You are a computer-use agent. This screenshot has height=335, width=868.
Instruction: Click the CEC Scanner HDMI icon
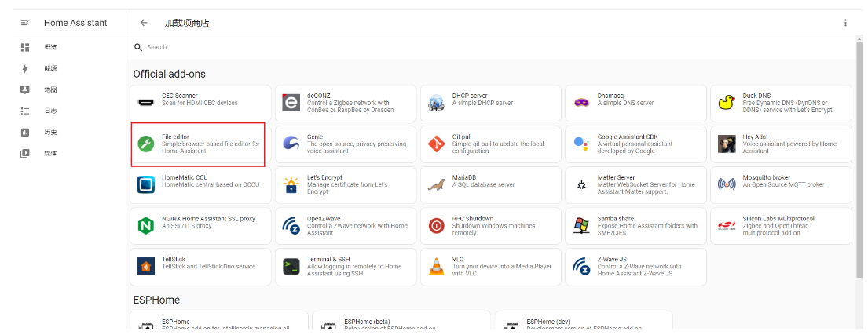[x=145, y=103]
